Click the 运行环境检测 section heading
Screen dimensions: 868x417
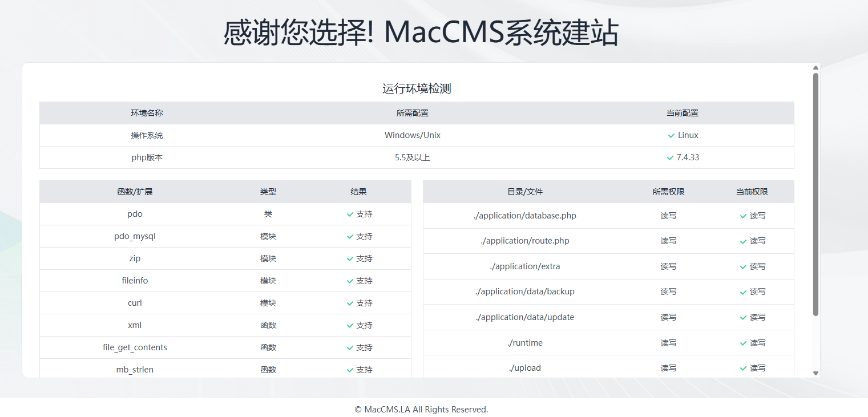417,88
